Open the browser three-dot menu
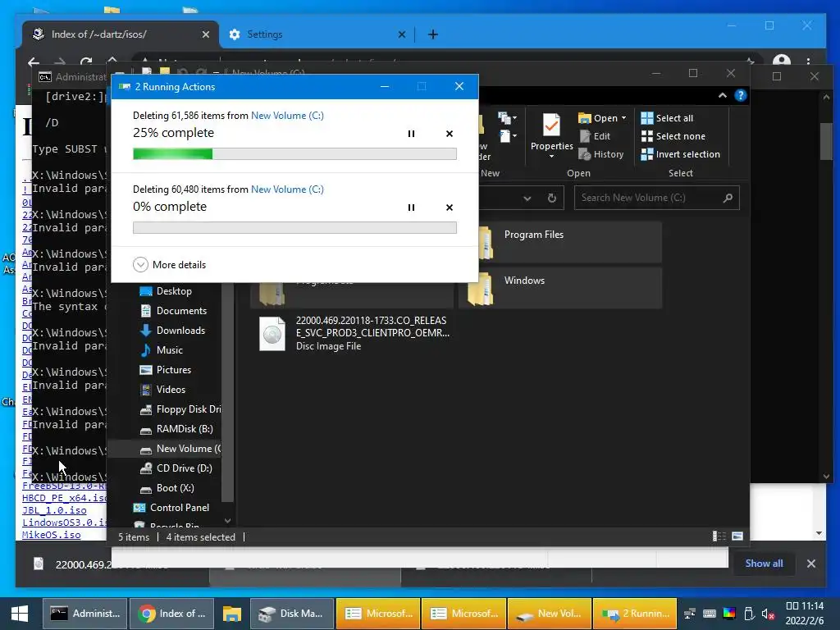The height and width of the screenshot is (630, 840). [x=808, y=61]
